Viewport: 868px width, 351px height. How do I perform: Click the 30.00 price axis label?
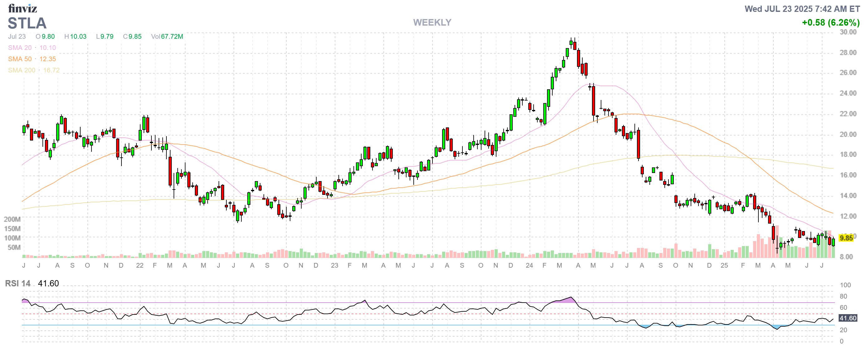(x=848, y=32)
